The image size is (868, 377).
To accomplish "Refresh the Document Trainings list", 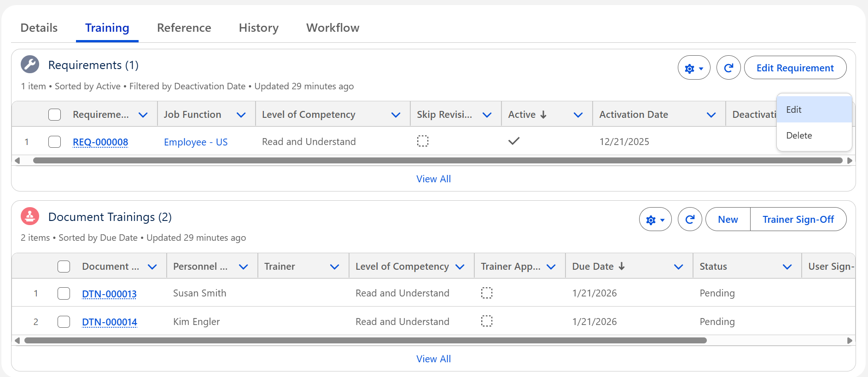I will (689, 220).
